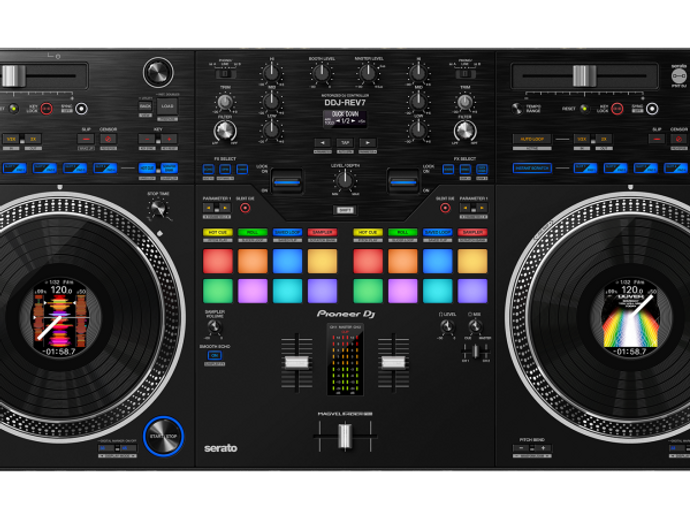Click the PITCH BEND minus button
The height and width of the screenshot is (518, 690).
coord(521,448)
